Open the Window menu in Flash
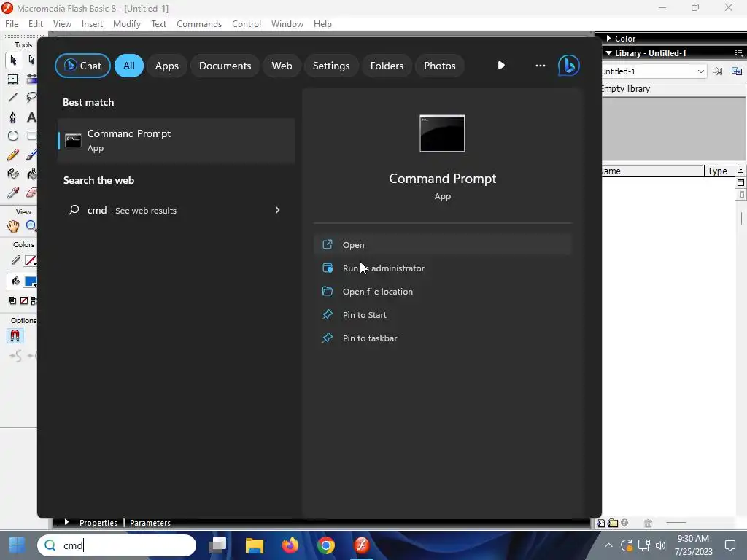This screenshot has width=747, height=560. pyautogui.click(x=287, y=24)
